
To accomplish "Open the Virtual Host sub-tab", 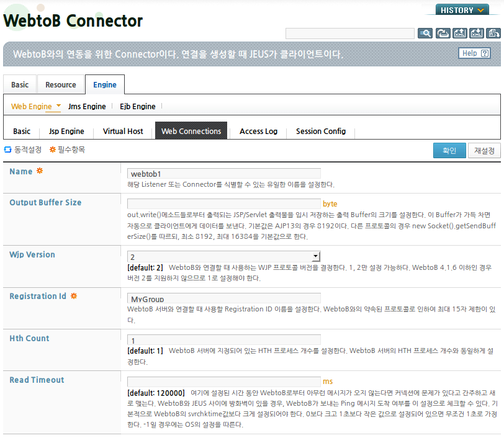I will point(123,131).
